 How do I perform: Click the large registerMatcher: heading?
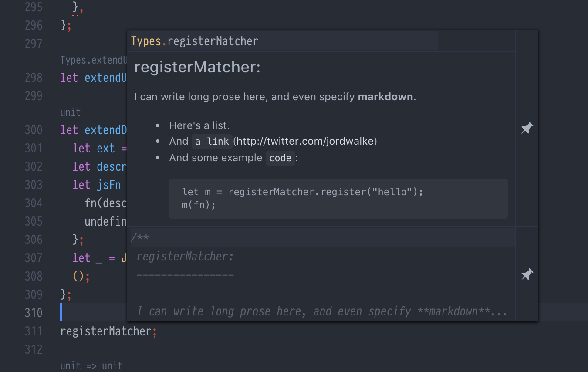pos(197,67)
